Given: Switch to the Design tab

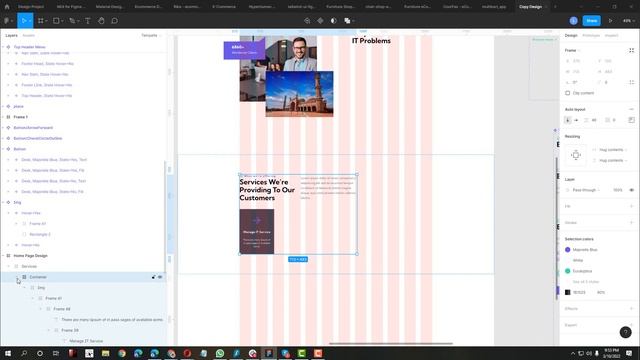Looking at the screenshot, I should coord(571,36).
